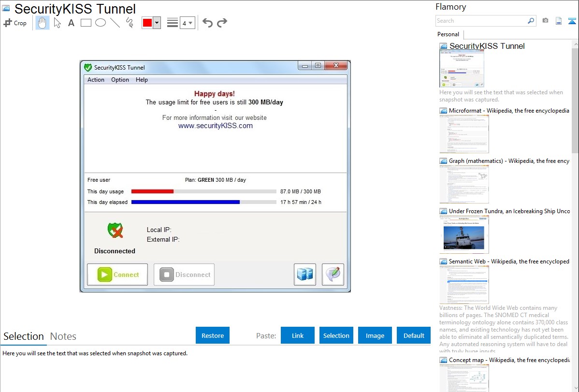Viewport: 579px width, 392px height.
Task: Click the '87.0 MB / 300 MB' usage value
Action: click(x=300, y=191)
